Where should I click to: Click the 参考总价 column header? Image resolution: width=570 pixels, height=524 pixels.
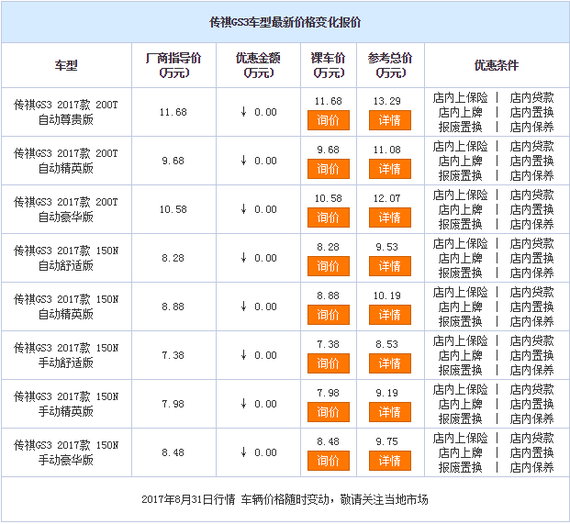tap(390, 65)
